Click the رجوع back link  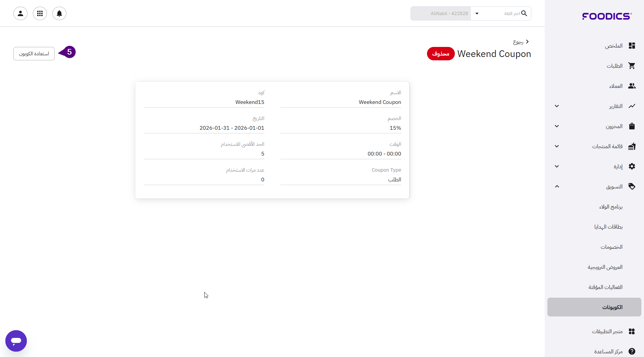point(521,42)
